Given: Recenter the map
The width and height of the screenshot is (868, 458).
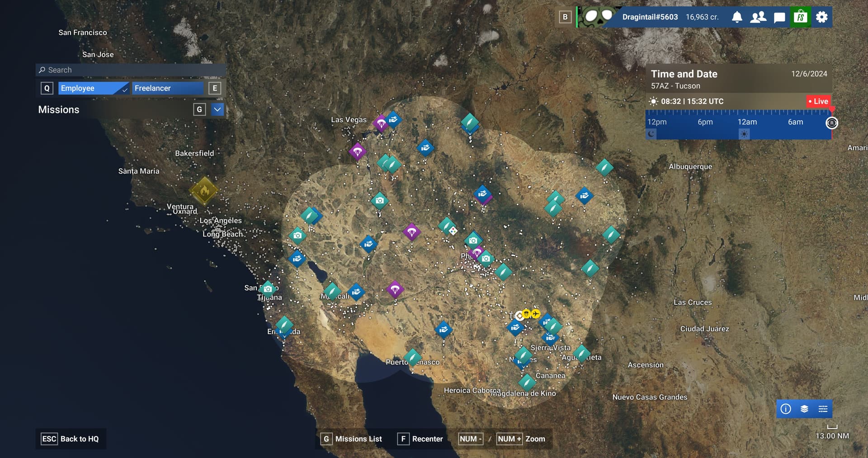Looking at the screenshot, I should [x=420, y=439].
